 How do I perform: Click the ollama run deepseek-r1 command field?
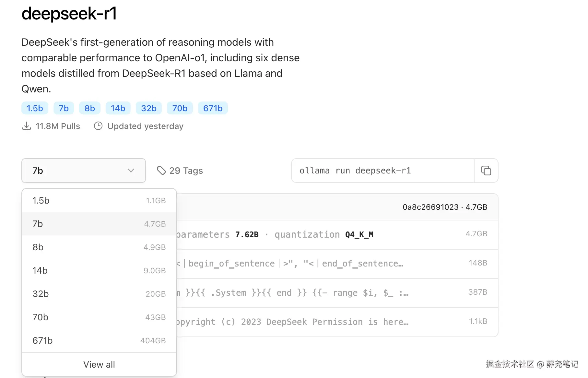(382, 171)
